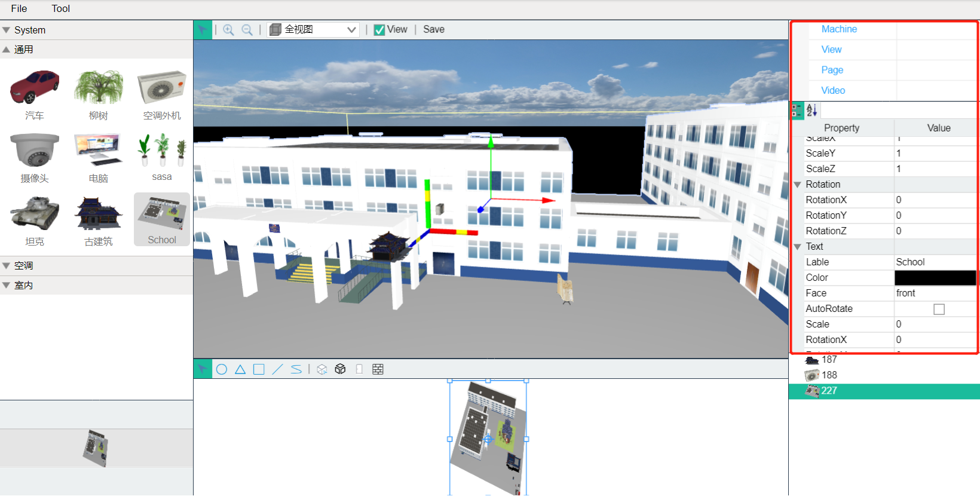
Task: Click the light blue cube icon
Action: click(322, 369)
